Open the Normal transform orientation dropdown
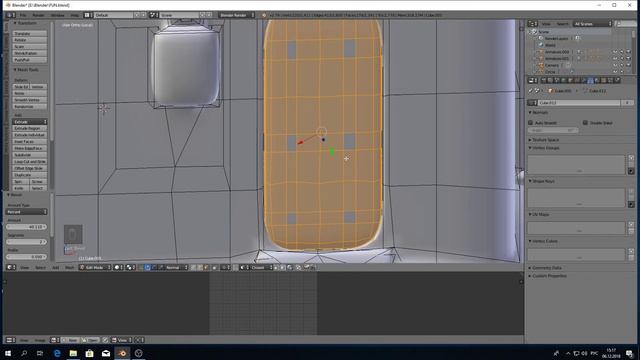 click(176, 267)
